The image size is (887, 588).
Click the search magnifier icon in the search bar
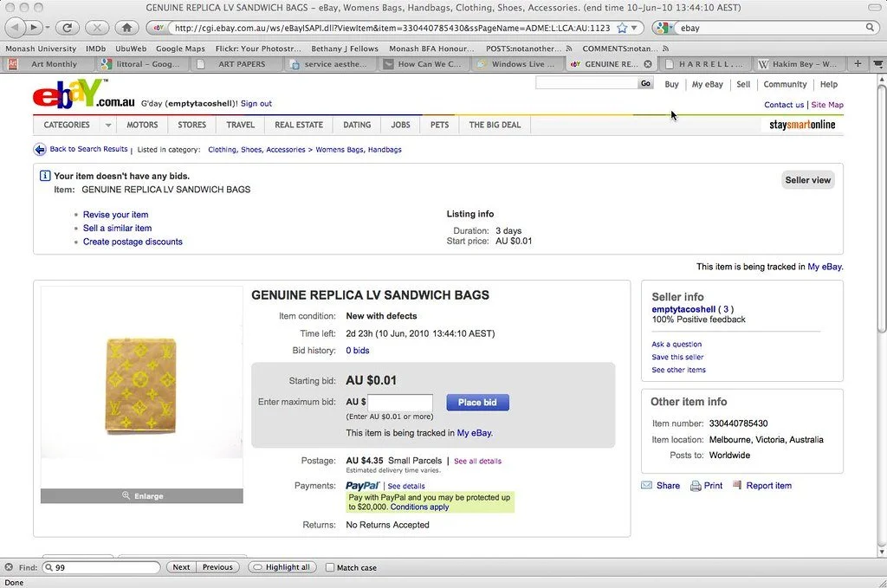pyautogui.click(x=870, y=27)
